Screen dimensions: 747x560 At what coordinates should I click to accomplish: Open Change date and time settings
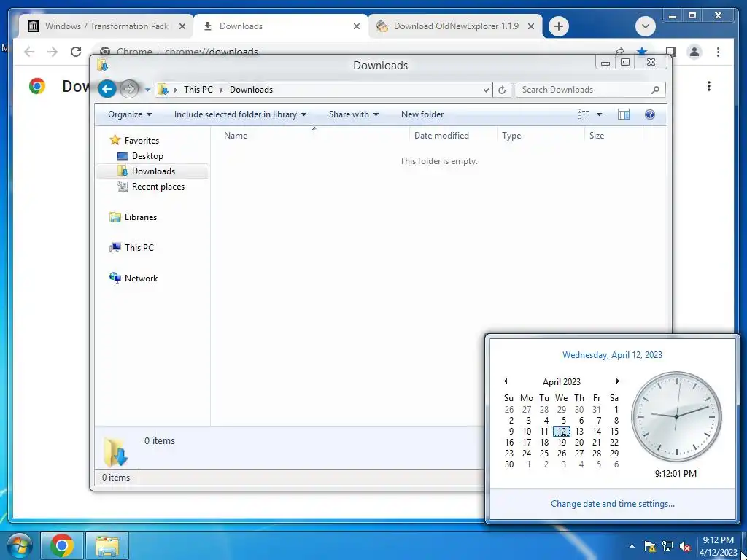613,503
